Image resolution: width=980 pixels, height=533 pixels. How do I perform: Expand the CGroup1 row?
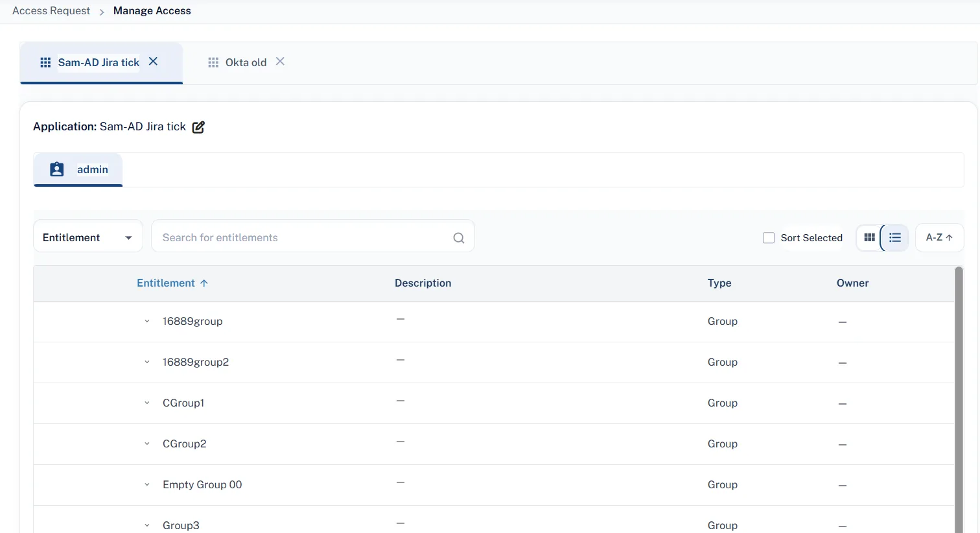147,403
